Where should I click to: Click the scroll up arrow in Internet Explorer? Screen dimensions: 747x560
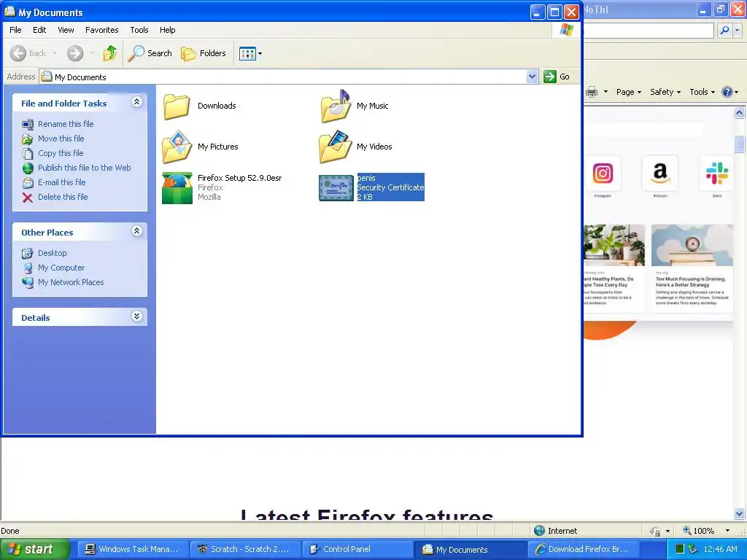tap(740, 113)
